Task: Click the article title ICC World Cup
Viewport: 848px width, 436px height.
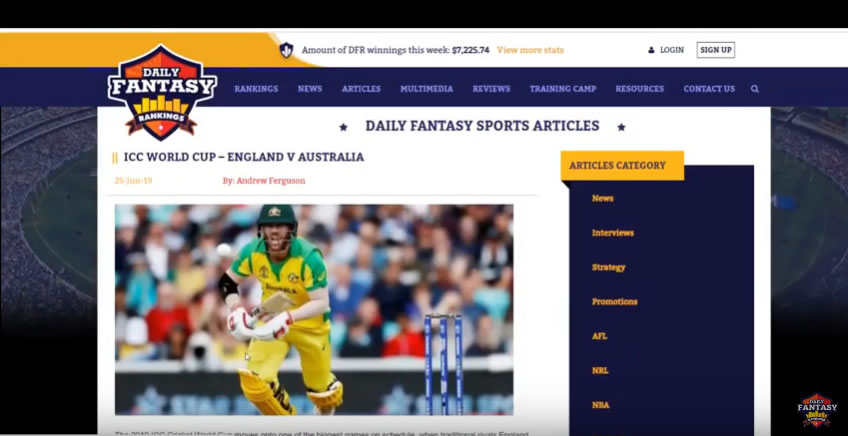Action: 244,157
